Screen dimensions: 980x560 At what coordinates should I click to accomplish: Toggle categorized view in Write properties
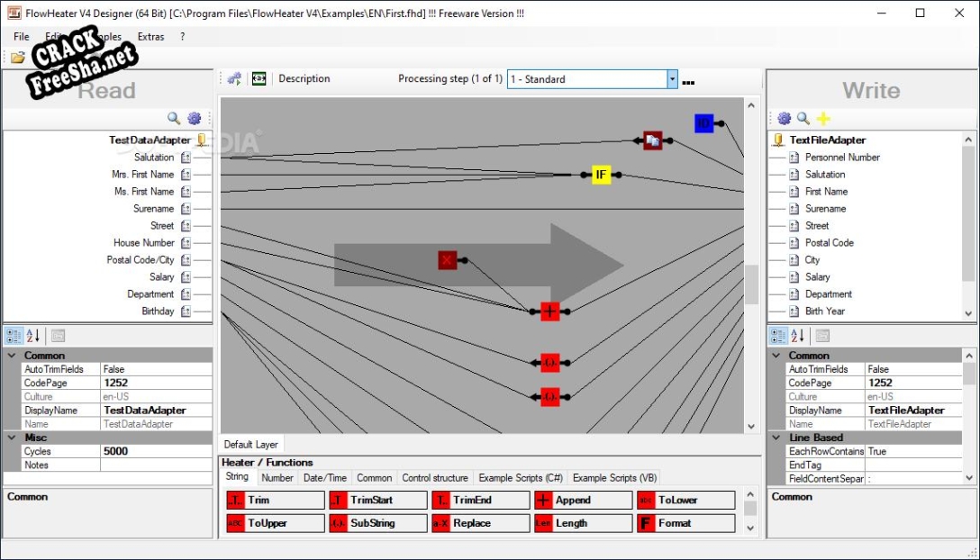click(776, 336)
